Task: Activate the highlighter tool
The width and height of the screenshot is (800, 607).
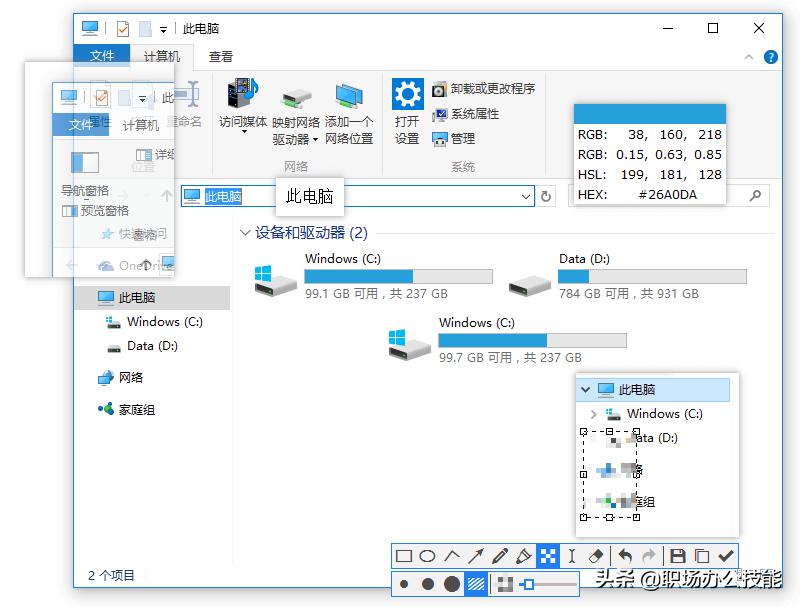Action: [x=523, y=556]
